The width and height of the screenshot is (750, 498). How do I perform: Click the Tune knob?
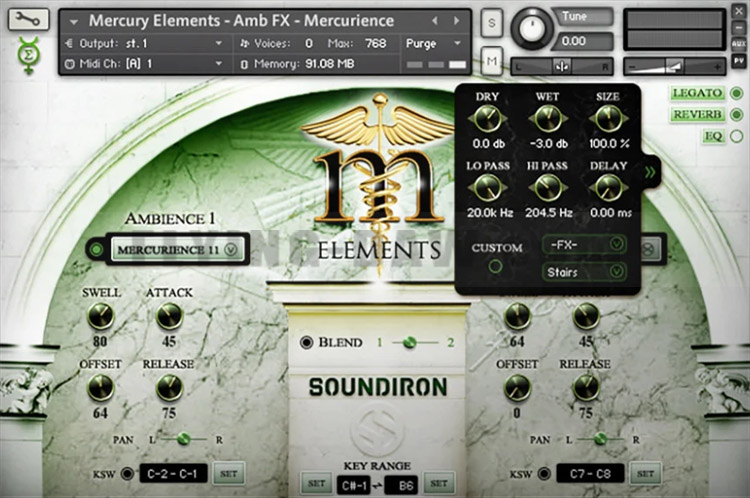click(x=531, y=29)
